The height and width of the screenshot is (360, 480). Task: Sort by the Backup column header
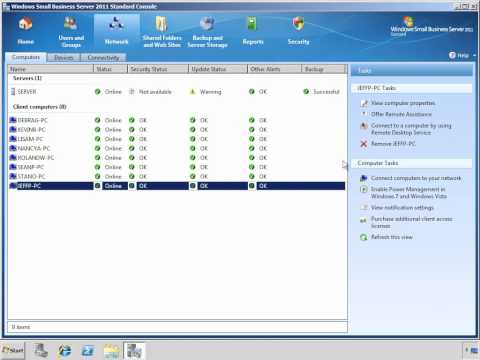pyautogui.click(x=324, y=69)
